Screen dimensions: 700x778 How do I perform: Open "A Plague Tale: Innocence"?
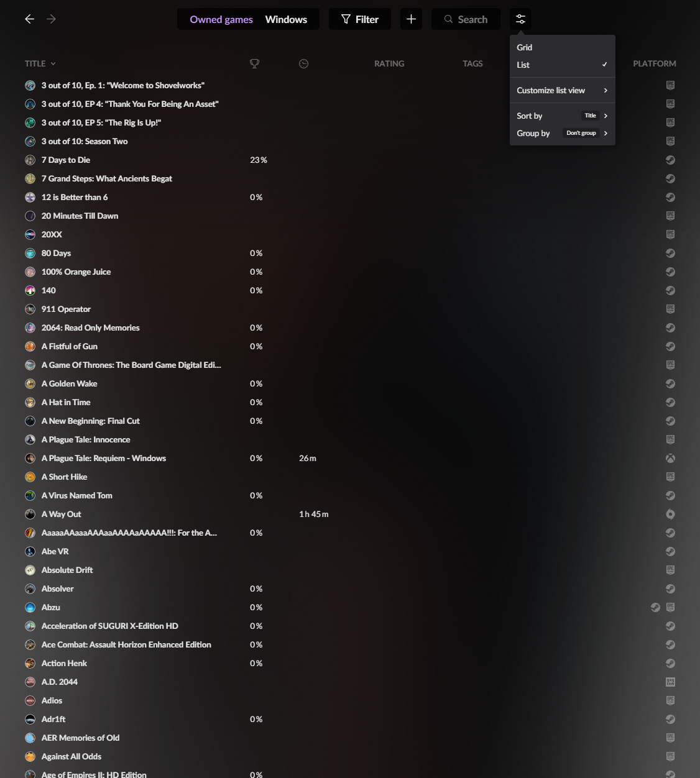(86, 439)
